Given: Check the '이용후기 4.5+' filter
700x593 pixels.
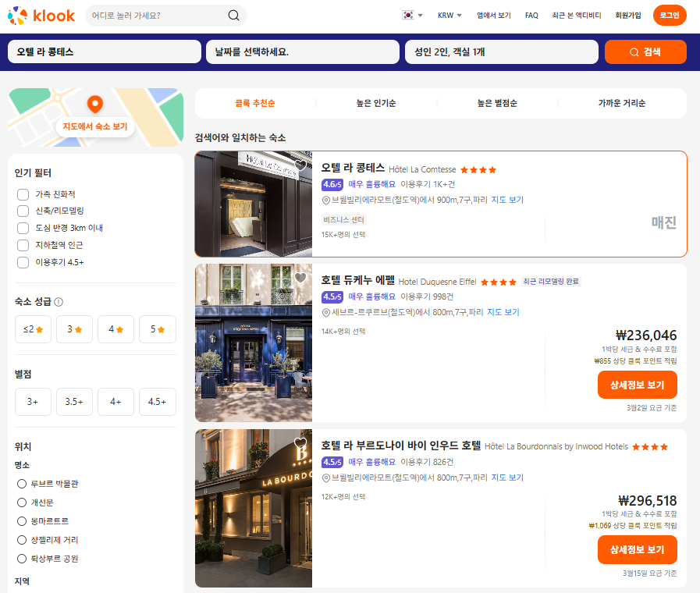Looking at the screenshot, I should pyautogui.click(x=23, y=262).
